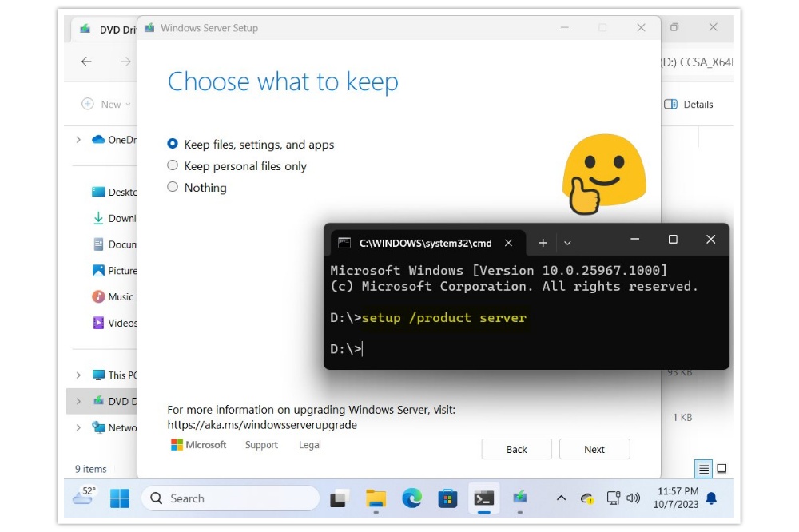Open the notification bell
The image size is (799, 532).
711,498
